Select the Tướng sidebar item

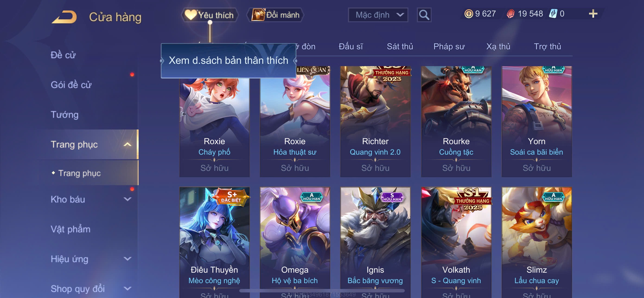pos(64,115)
